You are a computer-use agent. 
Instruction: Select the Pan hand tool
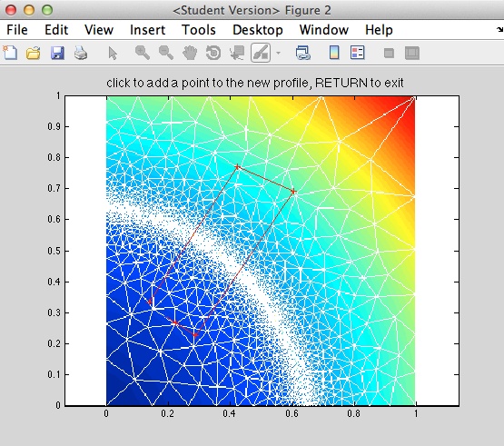click(x=190, y=53)
